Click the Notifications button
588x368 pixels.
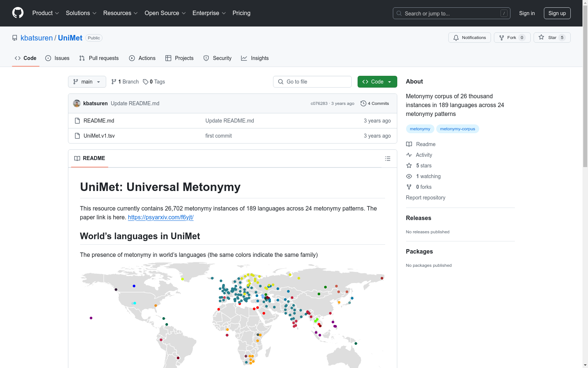tap(470, 38)
